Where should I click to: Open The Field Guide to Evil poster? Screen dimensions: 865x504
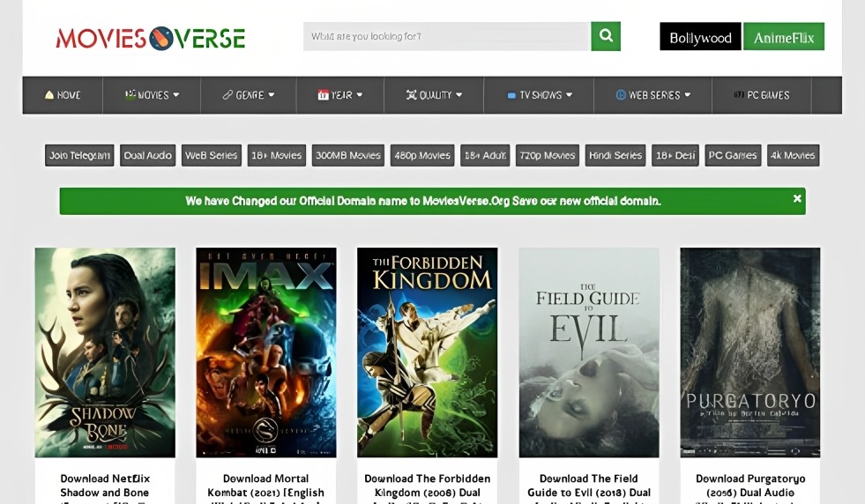589,352
